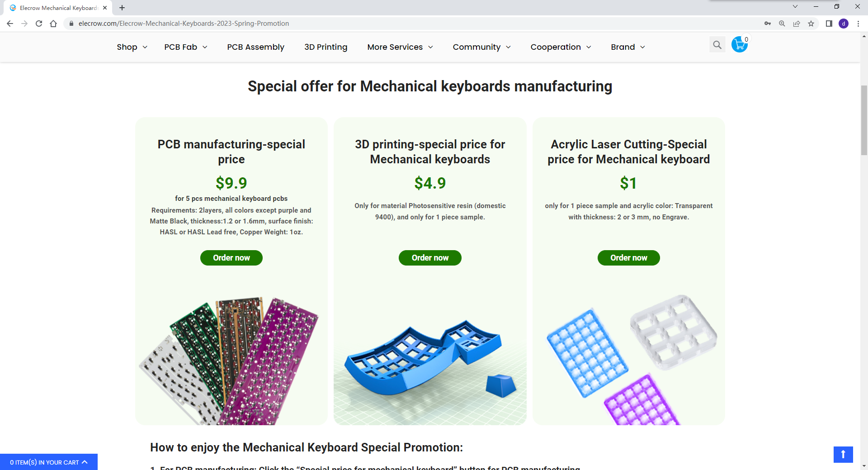This screenshot has width=868, height=470.
Task: Open saved passwords key icon
Action: [x=768, y=24]
